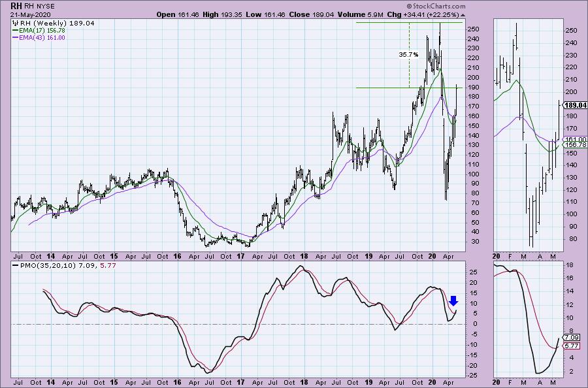
Task: Click the 25 PMO axis label
Action: (x=472, y=272)
